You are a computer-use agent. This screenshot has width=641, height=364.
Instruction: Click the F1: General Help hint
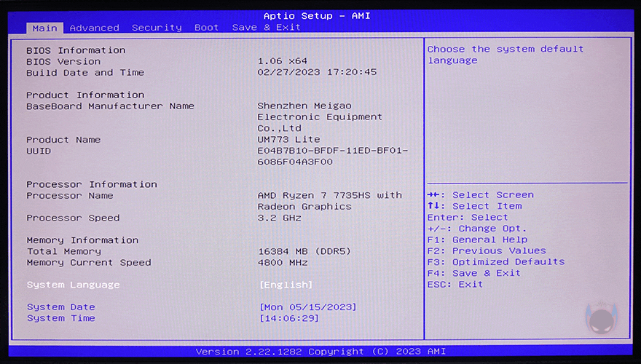coord(477,240)
